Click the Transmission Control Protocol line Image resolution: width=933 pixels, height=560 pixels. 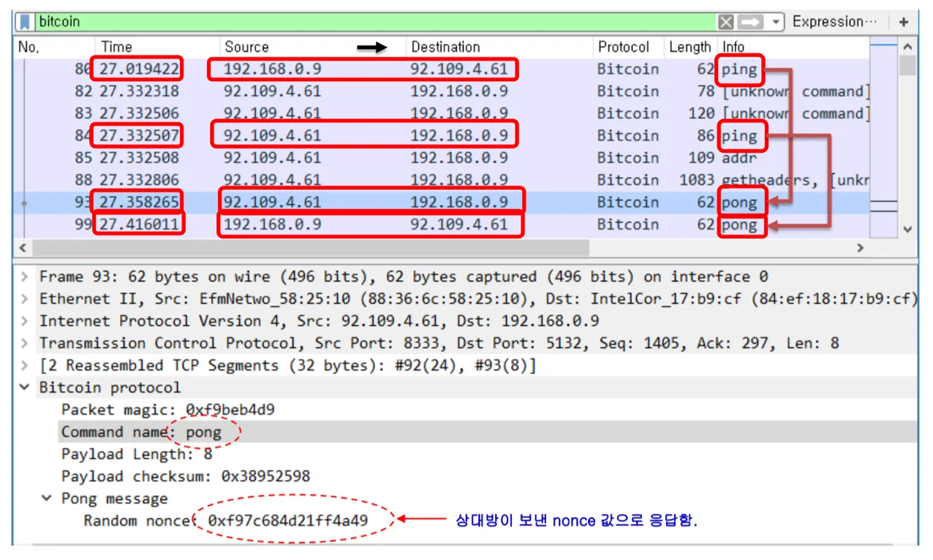(439, 343)
